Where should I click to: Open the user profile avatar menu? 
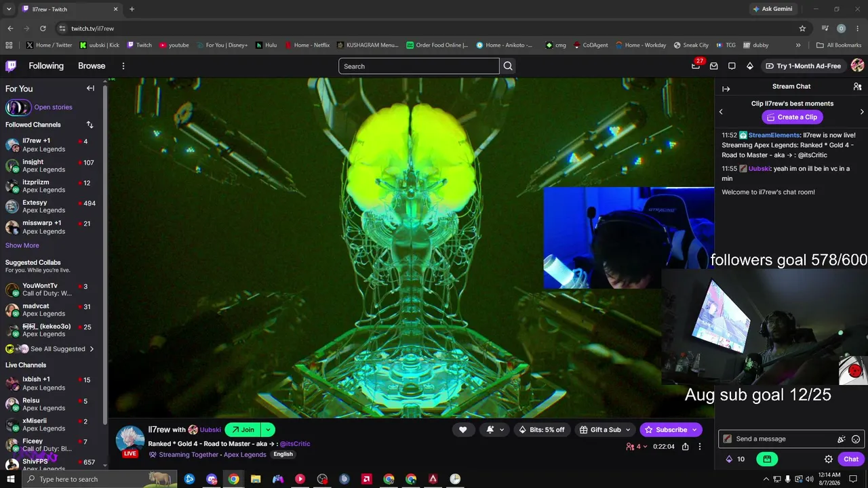857,66
